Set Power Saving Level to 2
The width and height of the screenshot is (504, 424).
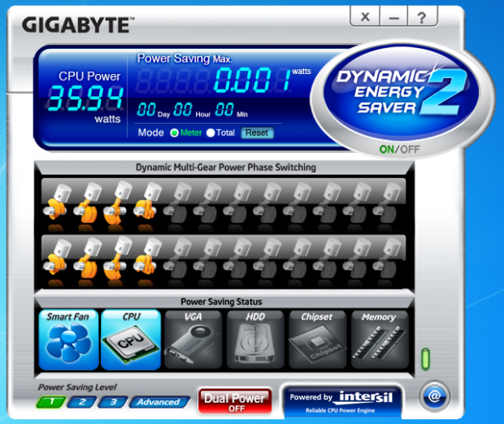(x=82, y=402)
